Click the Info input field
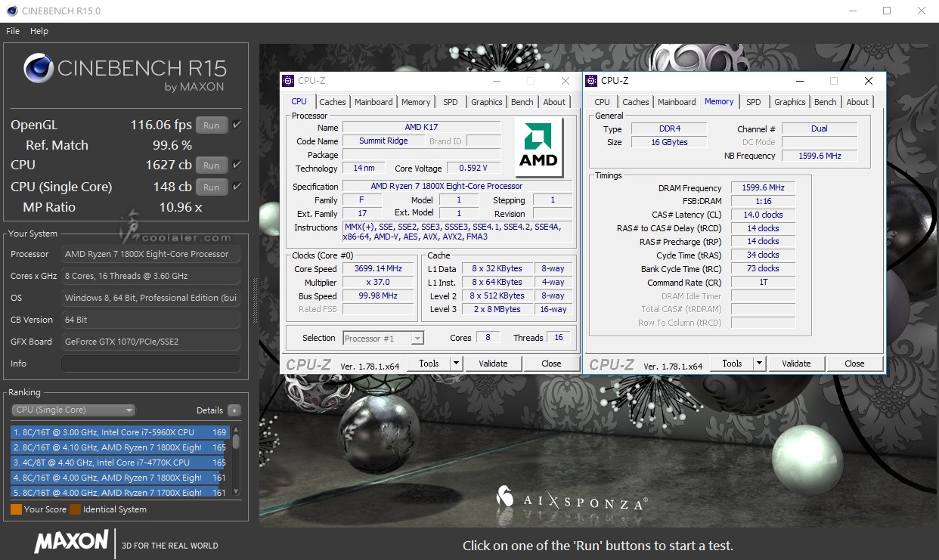 click(150, 364)
